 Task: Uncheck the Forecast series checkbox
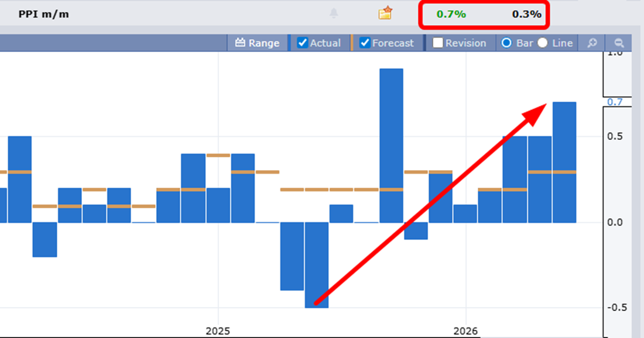click(x=365, y=43)
